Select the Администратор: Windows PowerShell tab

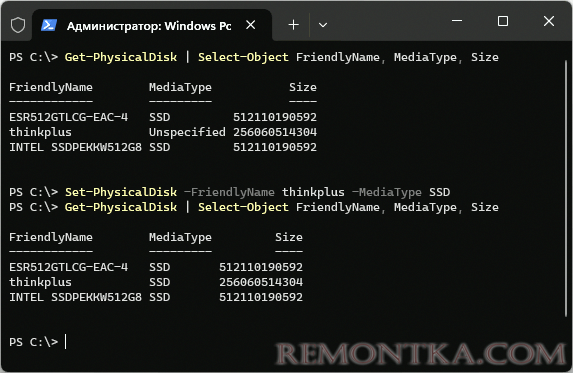(152, 25)
